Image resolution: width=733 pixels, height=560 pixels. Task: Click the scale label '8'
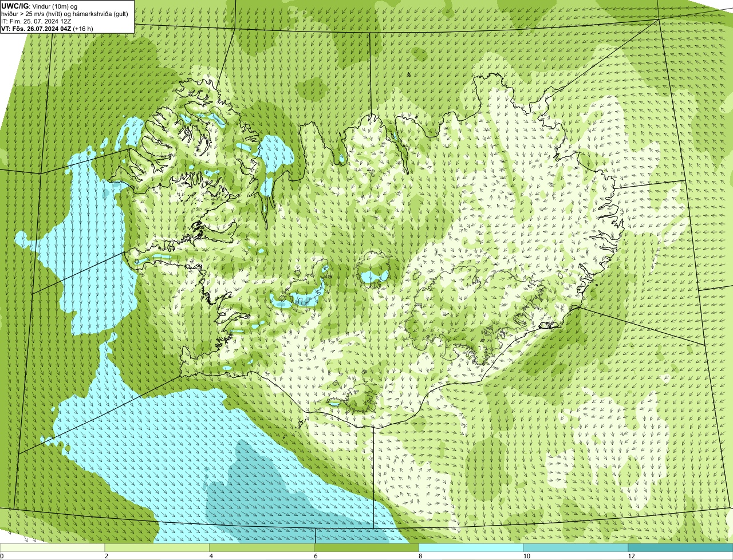coord(420,556)
